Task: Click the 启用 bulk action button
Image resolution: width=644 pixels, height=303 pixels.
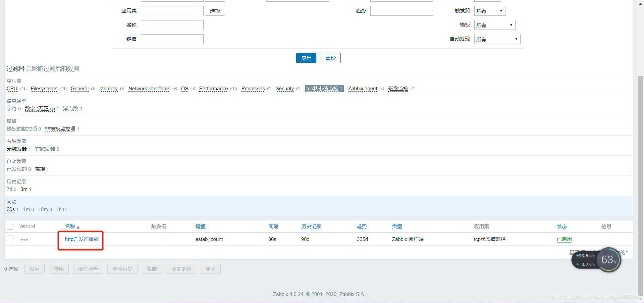Action: pyautogui.click(x=35, y=269)
